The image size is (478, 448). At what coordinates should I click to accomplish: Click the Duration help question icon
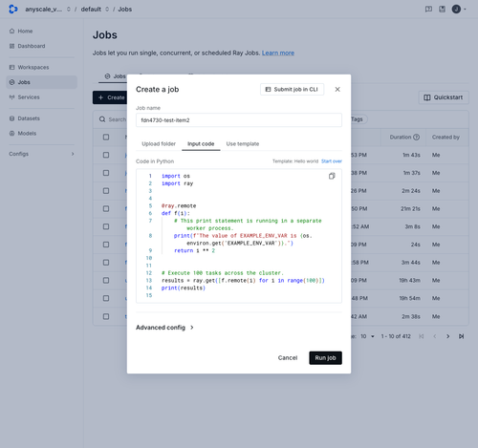tap(416, 138)
